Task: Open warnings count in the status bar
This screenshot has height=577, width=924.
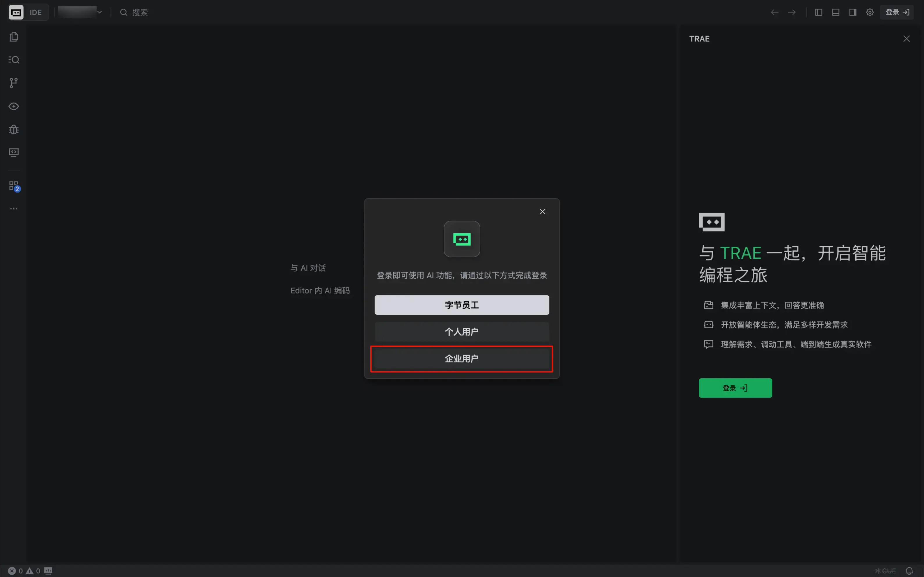Action: click(33, 571)
